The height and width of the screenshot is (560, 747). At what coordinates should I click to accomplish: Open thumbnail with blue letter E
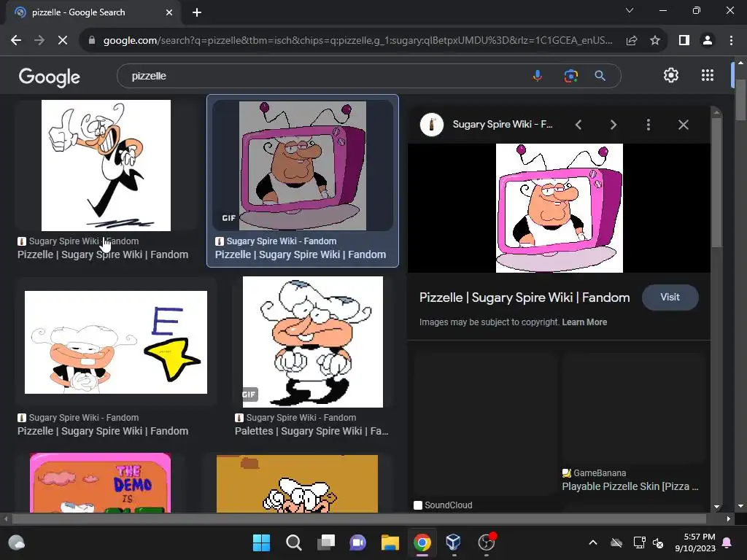point(116,343)
